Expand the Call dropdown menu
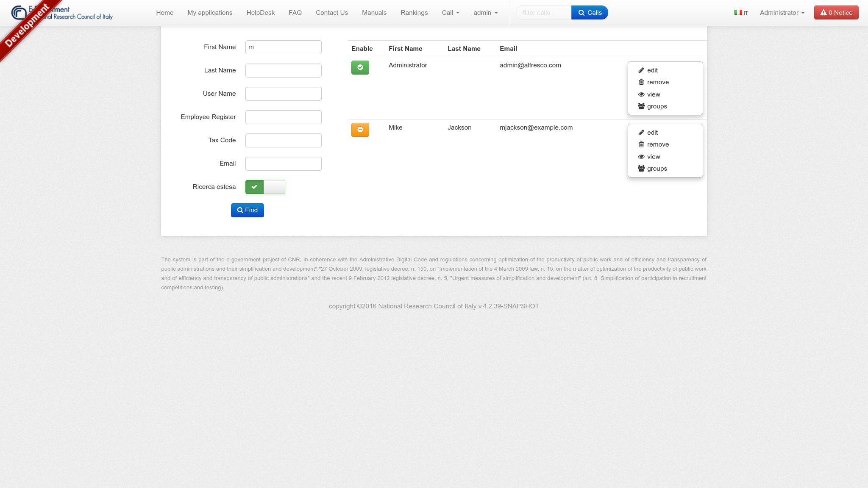 coord(451,13)
